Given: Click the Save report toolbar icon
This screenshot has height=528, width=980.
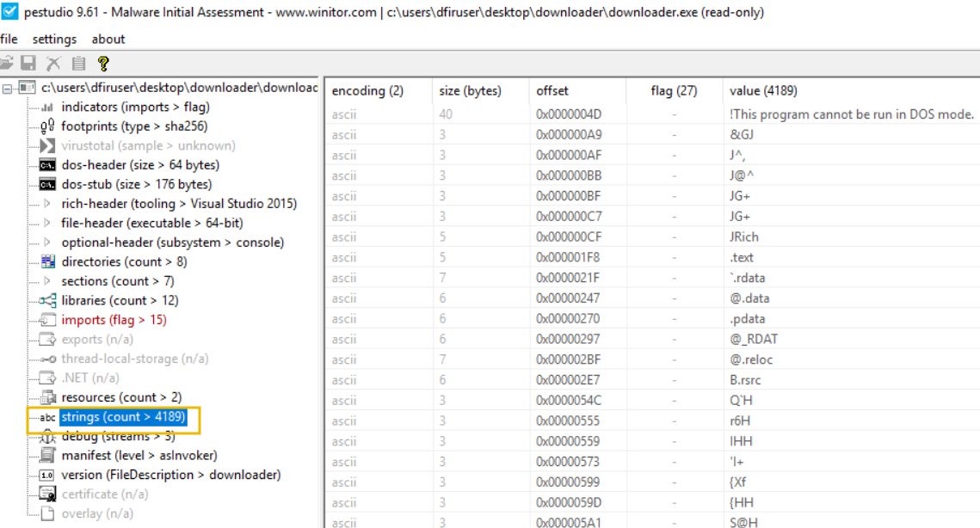Looking at the screenshot, I should [x=28, y=62].
